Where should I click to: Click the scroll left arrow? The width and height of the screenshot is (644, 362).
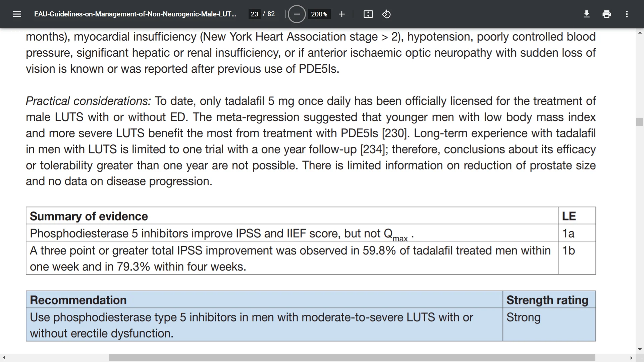point(4,358)
